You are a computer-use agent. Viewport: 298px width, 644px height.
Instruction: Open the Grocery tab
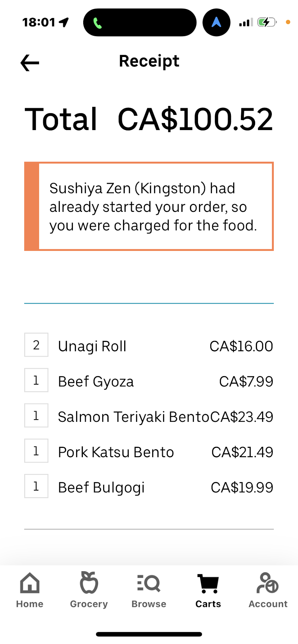89,590
